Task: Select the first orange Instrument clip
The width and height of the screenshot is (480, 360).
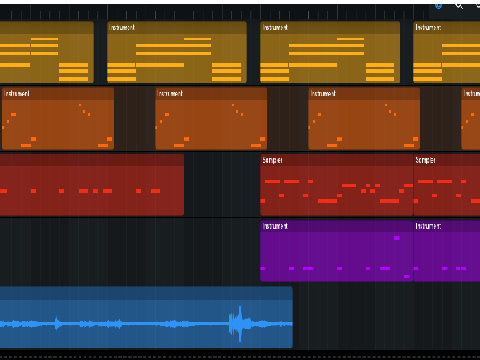Action: [58, 119]
